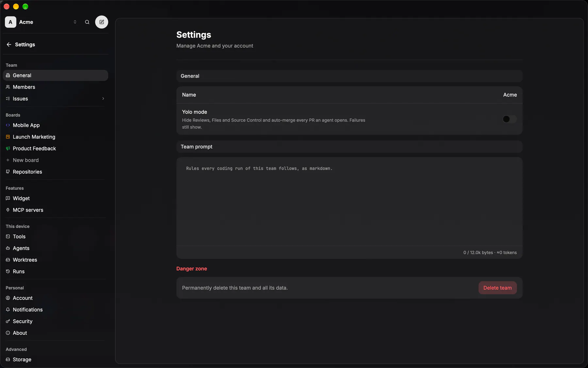Screen dimensions: 588x368
Task: Click the back arrow beside Settings
Action: coord(9,44)
